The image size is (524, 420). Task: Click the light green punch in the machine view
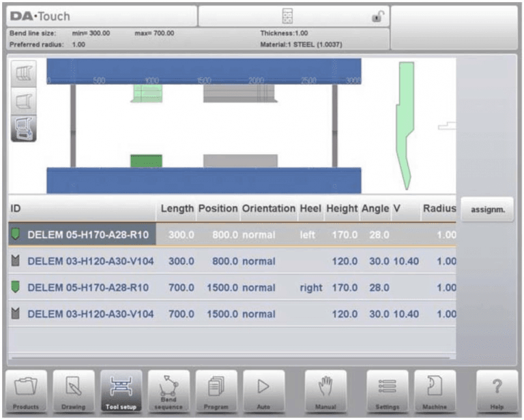(147, 93)
